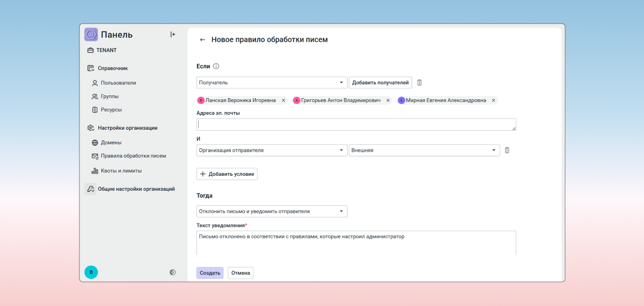Viewport: 644px width, 306px height.
Task: Collapse the sidebar panel
Action: click(x=173, y=35)
